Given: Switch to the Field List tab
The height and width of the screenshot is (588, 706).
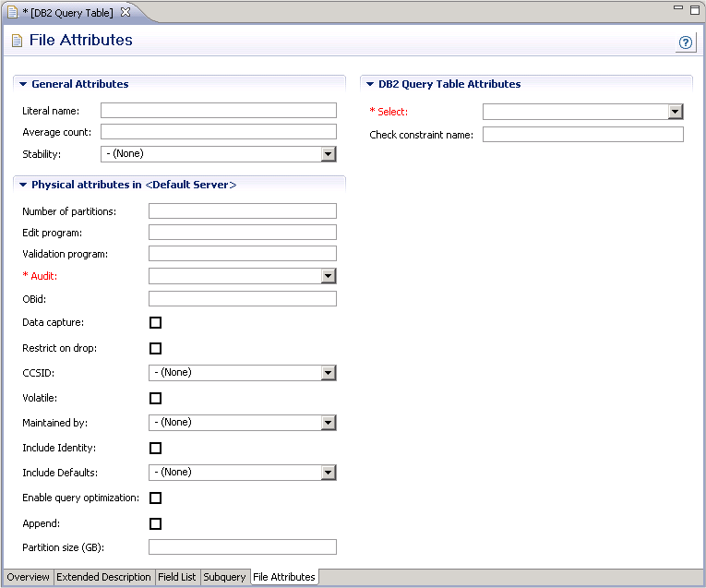Looking at the screenshot, I should tap(177, 577).
